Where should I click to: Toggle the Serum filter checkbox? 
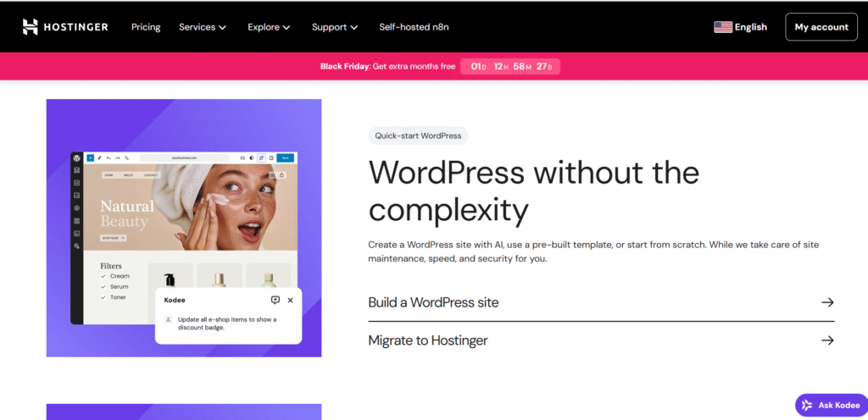[103, 287]
